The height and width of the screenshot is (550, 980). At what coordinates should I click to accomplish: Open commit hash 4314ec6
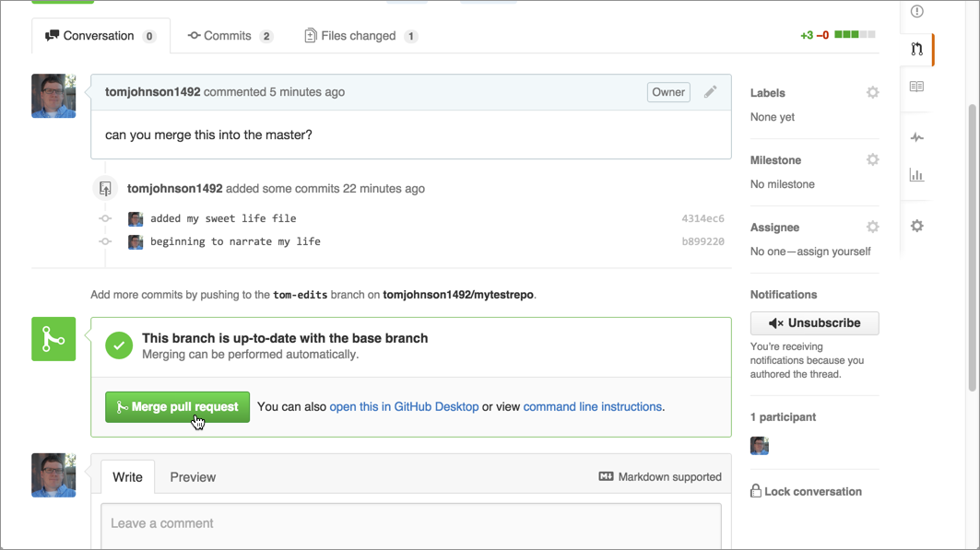click(703, 219)
